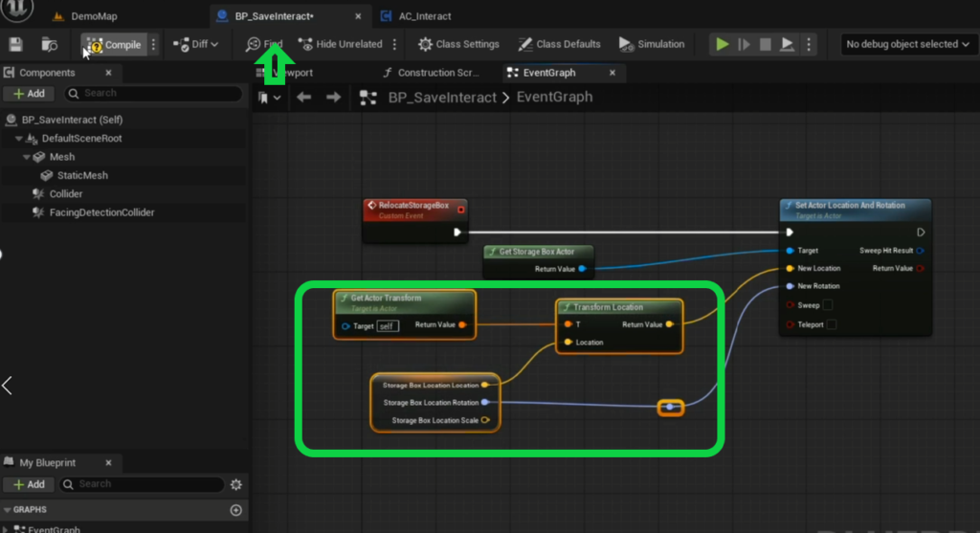Open Construction Script tab
The width and height of the screenshot is (980, 533).
tap(432, 73)
